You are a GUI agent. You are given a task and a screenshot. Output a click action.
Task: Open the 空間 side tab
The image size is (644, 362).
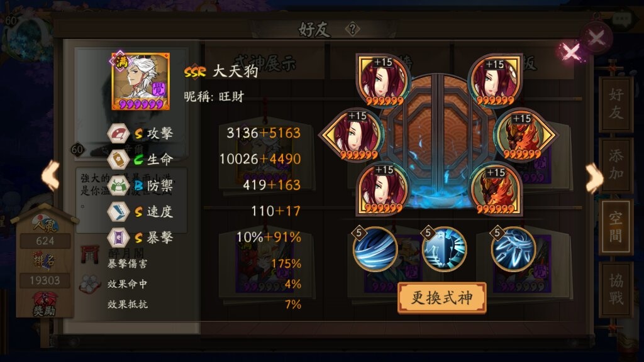(x=615, y=227)
